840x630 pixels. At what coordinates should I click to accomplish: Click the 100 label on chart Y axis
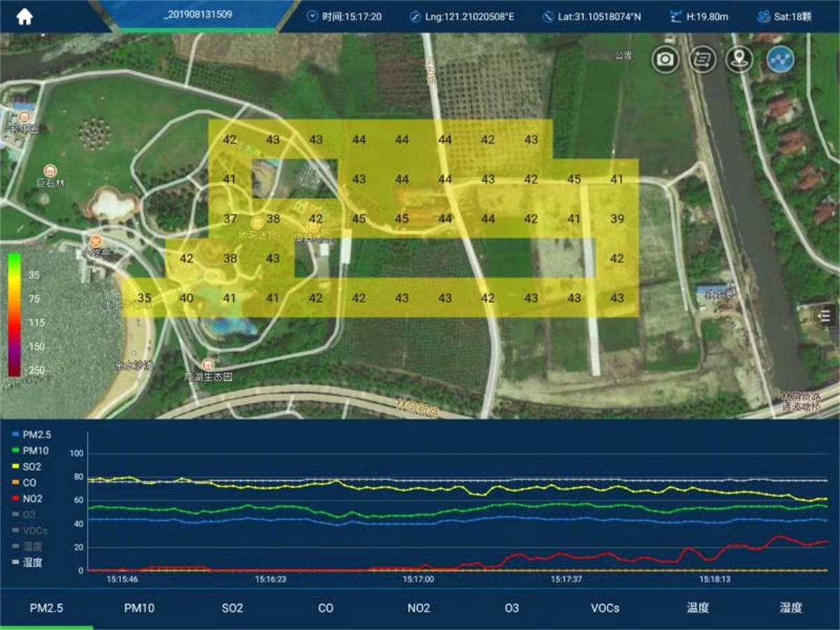pyautogui.click(x=76, y=454)
